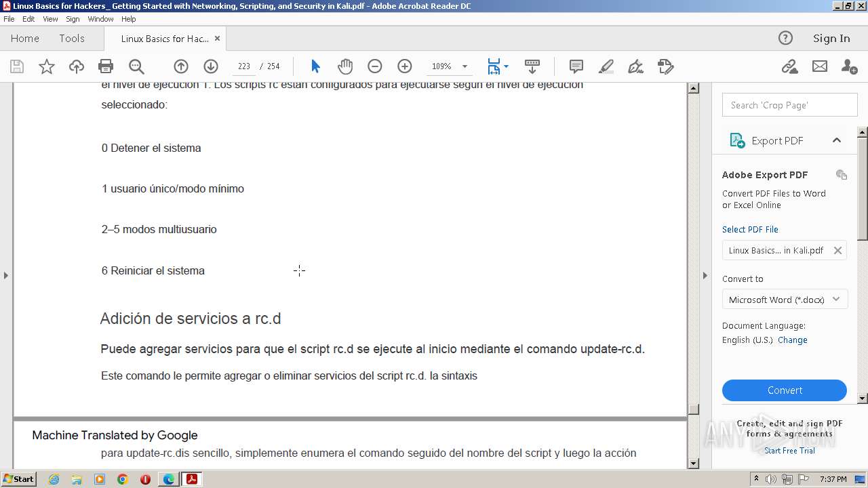Show hidden system tray icons arrow
Viewport: 868px width, 488px height.
point(756,479)
